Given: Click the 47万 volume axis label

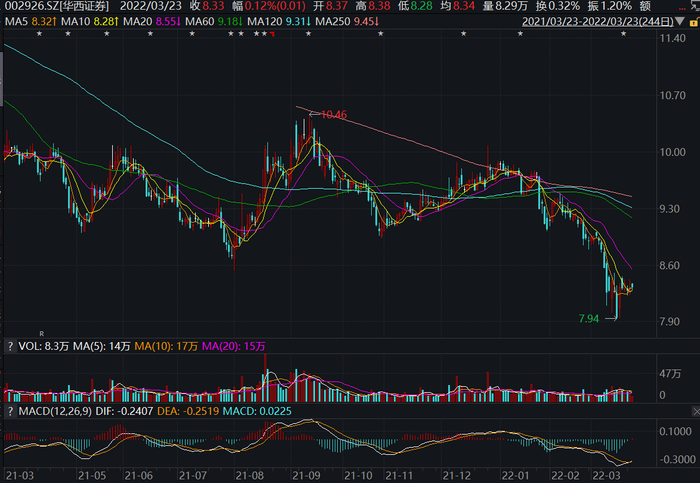Looking at the screenshot, I should click(x=671, y=374).
